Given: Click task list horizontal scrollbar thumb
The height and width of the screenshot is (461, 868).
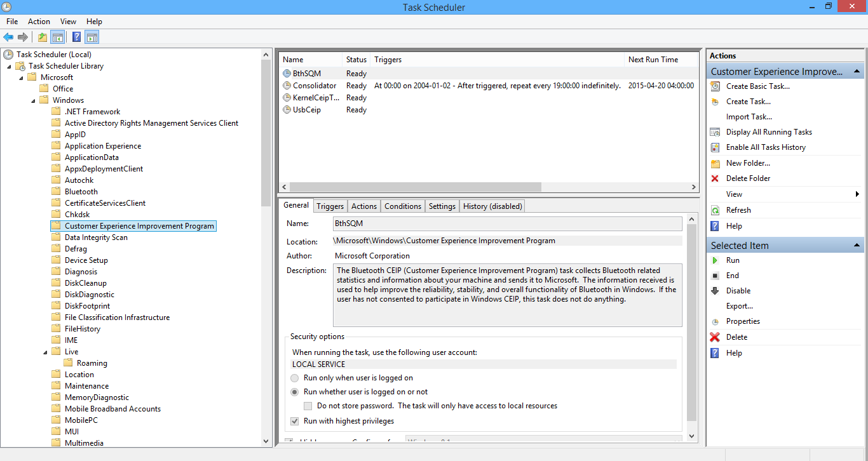Looking at the screenshot, I should pyautogui.click(x=416, y=187).
